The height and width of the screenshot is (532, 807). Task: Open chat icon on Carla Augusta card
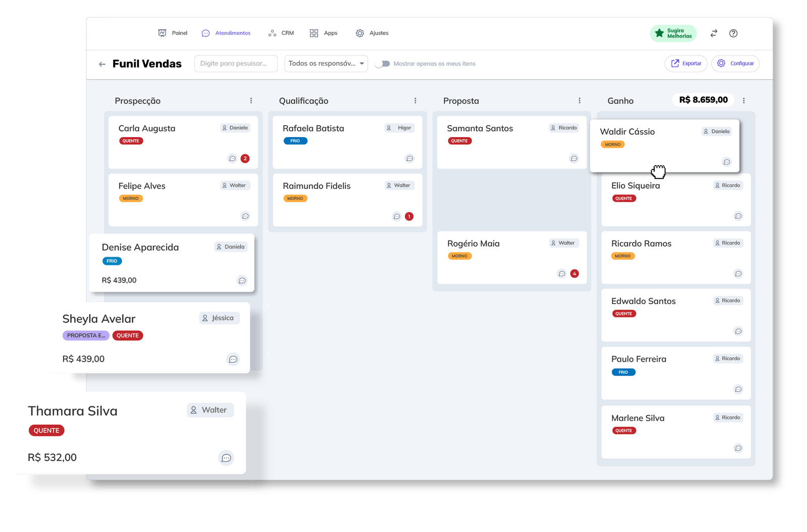tap(233, 158)
